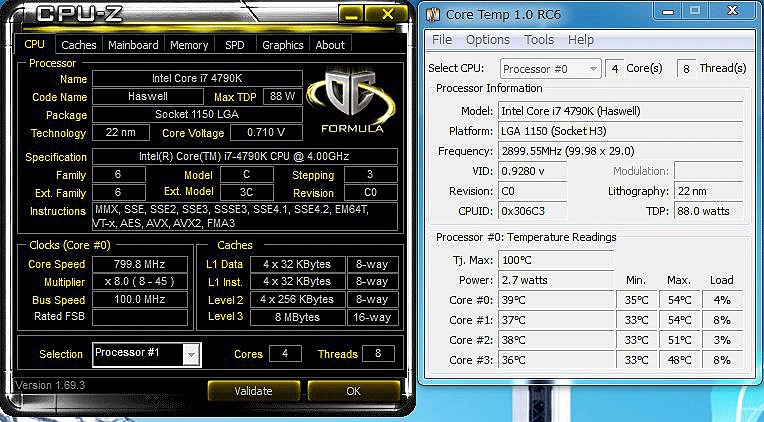Image resolution: width=764 pixels, height=422 pixels.
Task: Click the Stepping value 3
Action: pos(370,174)
